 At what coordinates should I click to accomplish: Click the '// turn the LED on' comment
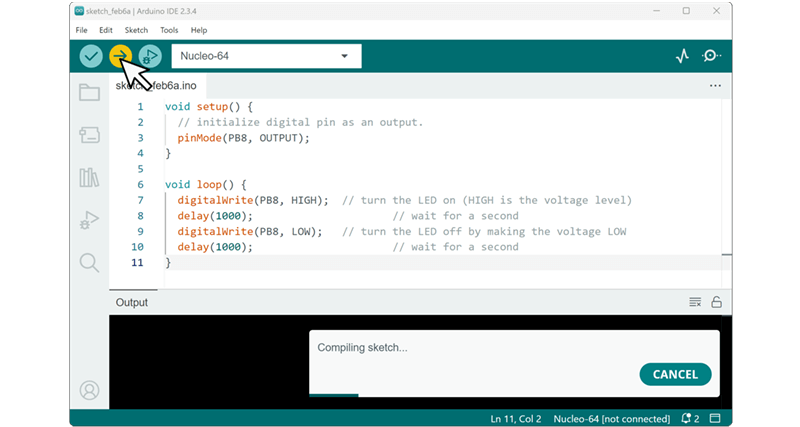coord(487,200)
